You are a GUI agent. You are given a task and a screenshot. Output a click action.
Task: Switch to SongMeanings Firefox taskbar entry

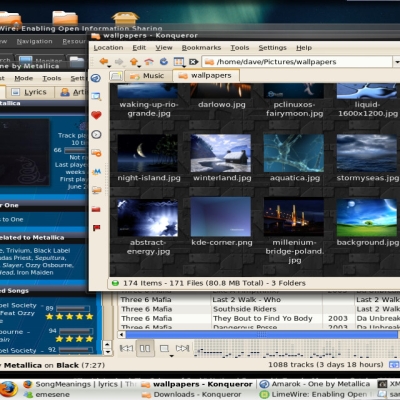pyautogui.click(x=80, y=384)
